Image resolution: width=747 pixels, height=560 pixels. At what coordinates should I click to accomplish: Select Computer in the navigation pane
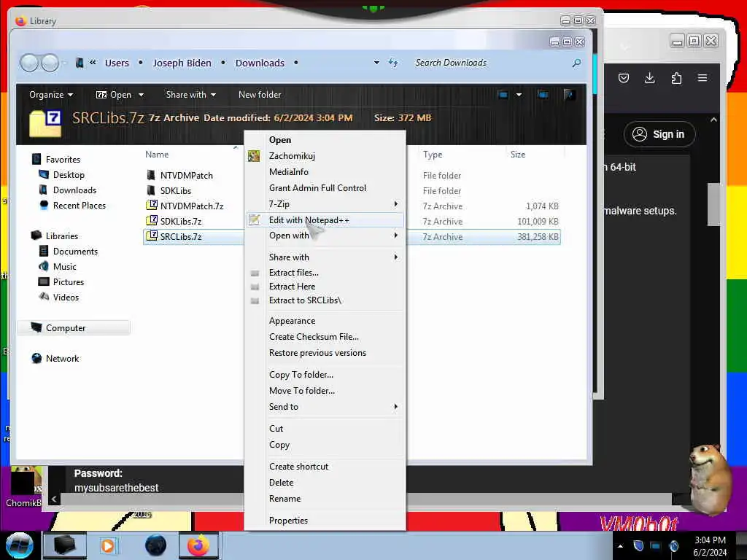(66, 328)
